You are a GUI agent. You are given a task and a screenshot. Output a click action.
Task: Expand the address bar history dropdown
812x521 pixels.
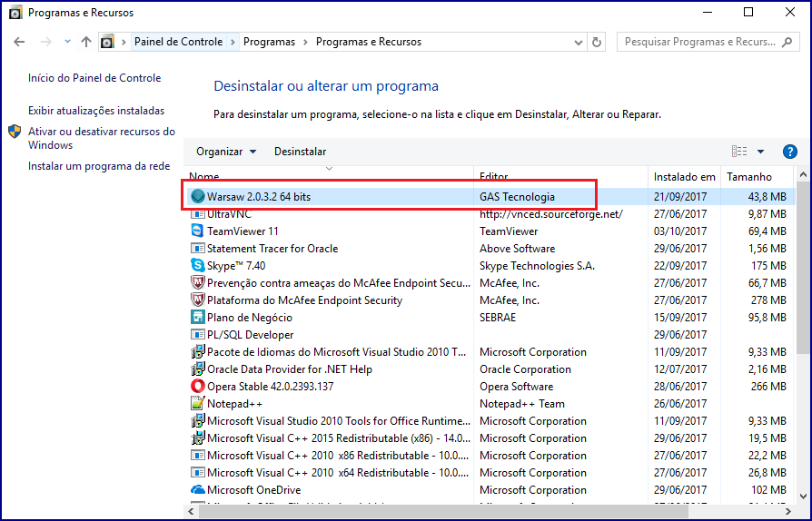[579, 43]
